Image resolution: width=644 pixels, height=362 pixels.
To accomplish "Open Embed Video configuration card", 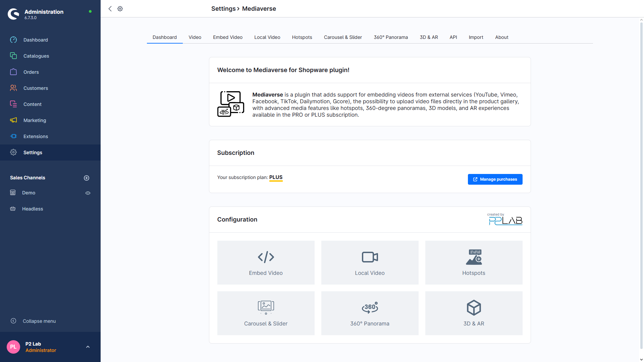I will point(266,262).
